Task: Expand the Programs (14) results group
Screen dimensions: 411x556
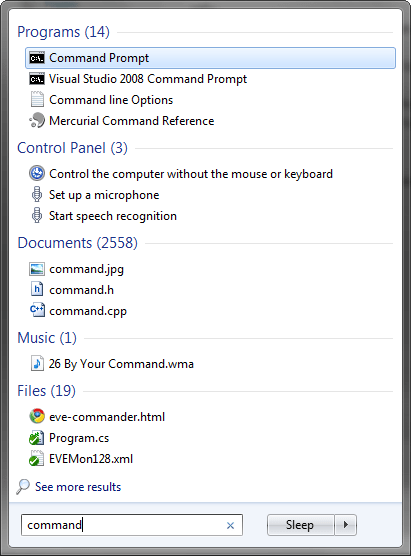Action: click(x=63, y=32)
